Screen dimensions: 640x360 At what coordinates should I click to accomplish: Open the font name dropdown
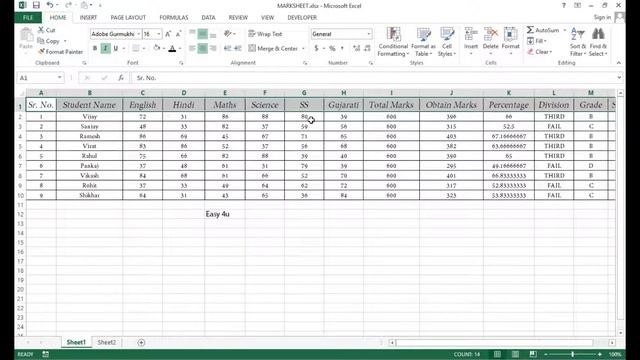[138, 34]
